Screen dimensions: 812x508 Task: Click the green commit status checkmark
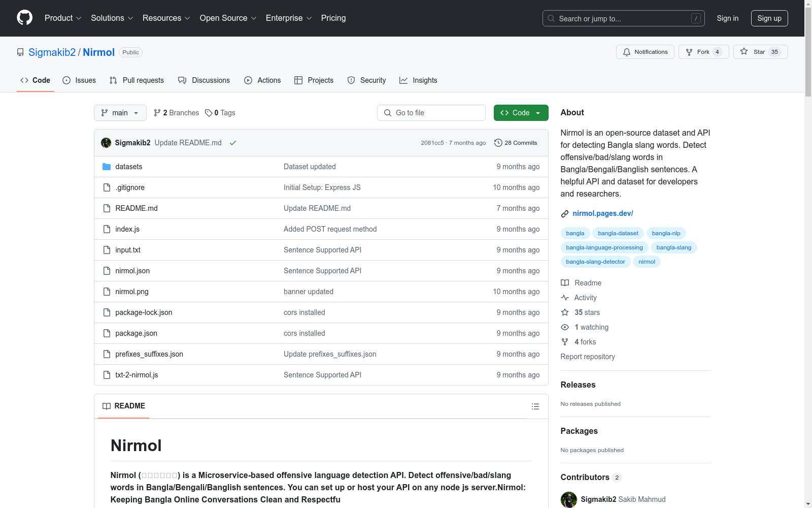coord(233,143)
